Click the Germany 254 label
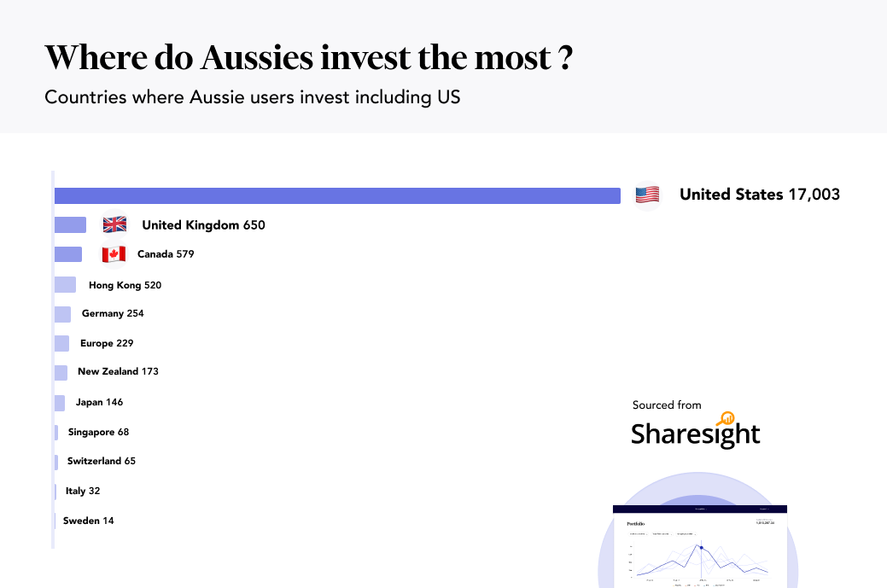Viewport: 887px width, 588px height. click(113, 313)
